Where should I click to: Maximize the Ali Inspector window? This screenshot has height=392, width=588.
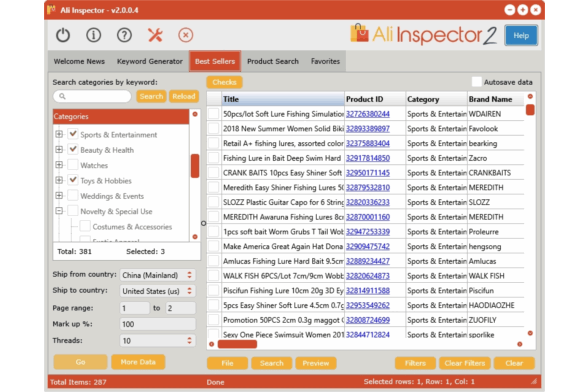tap(522, 10)
